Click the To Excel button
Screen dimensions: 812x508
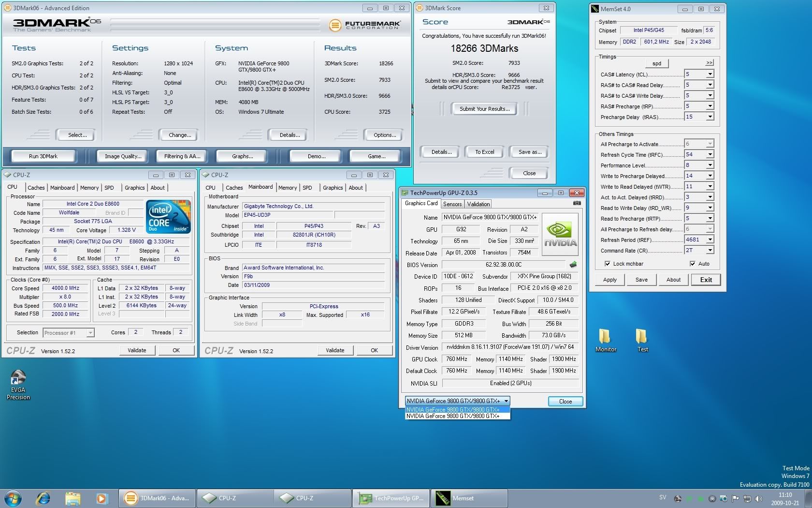484,152
